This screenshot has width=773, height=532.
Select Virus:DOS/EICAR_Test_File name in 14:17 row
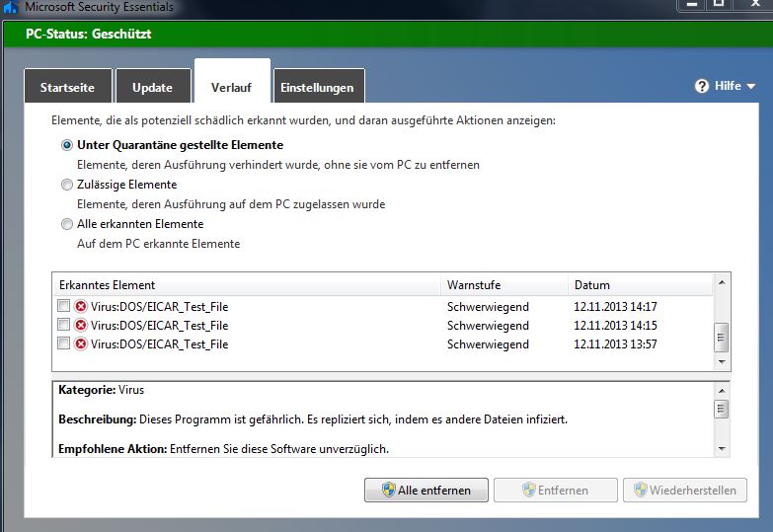[x=159, y=307]
